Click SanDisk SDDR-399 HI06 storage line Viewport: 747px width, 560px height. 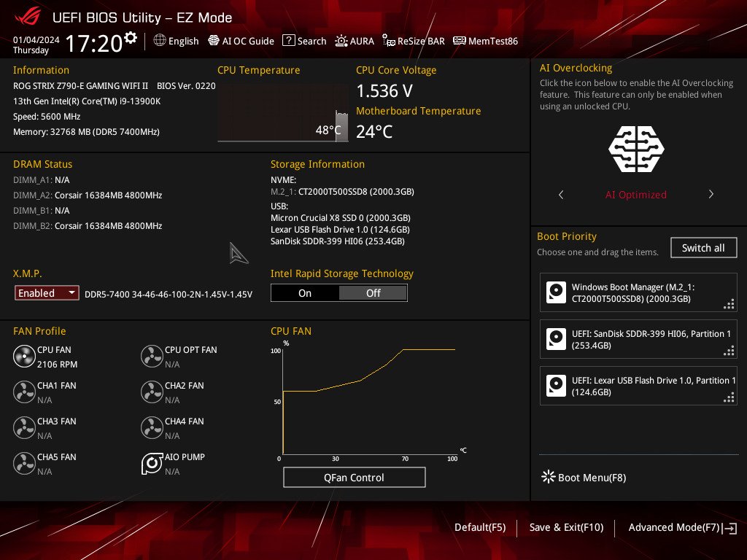point(338,241)
